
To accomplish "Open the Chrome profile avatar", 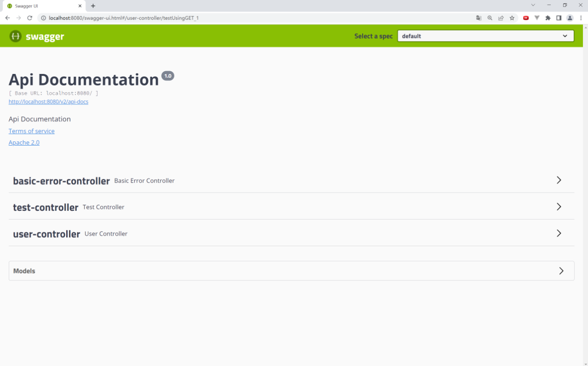I will point(570,18).
